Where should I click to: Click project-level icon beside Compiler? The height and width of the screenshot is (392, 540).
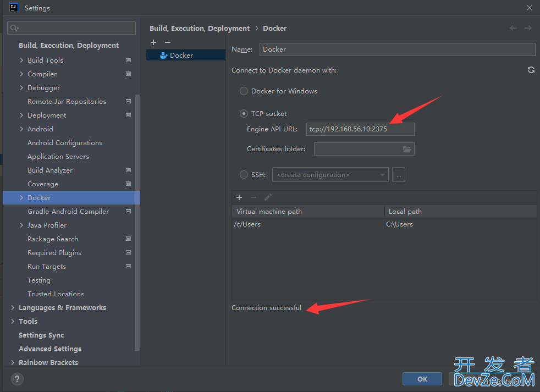pyautogui.click(x=129, y=74)
